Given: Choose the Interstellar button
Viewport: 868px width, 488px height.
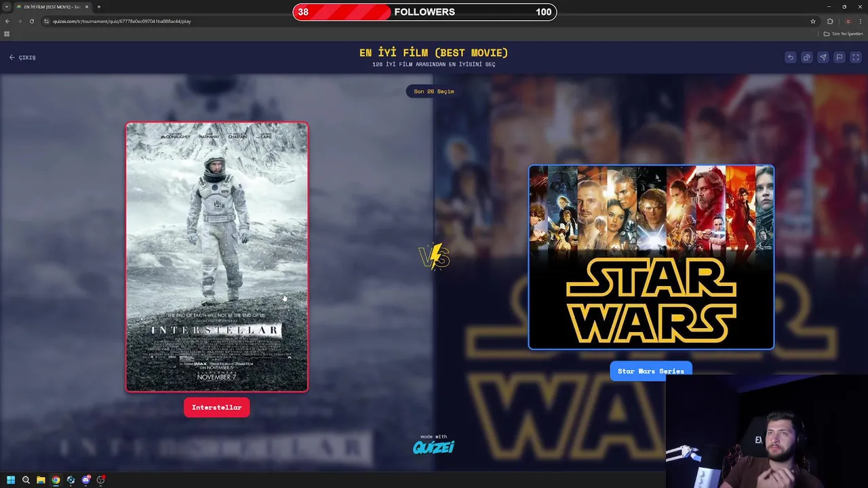Looking at the screenshot, I should tap(217, 407).
